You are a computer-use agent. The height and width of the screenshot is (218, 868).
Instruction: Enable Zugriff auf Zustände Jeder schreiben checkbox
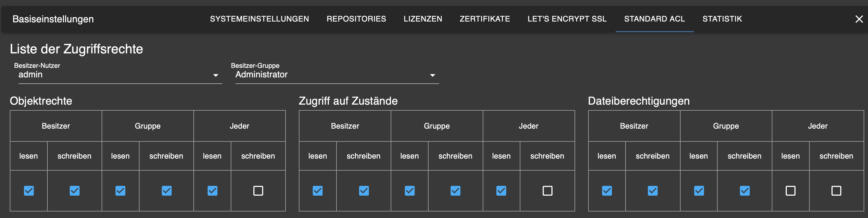click(547, 191)
